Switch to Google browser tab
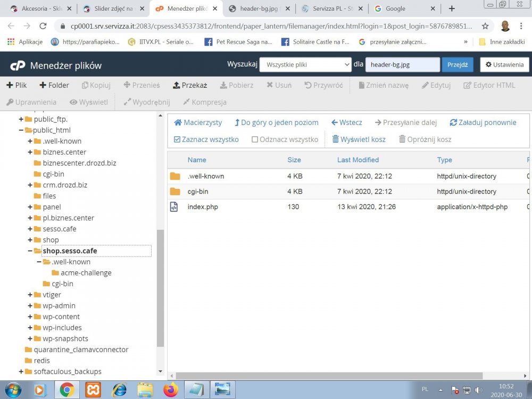The width and height of the screenshot is (532, 399). coord(404,9)
